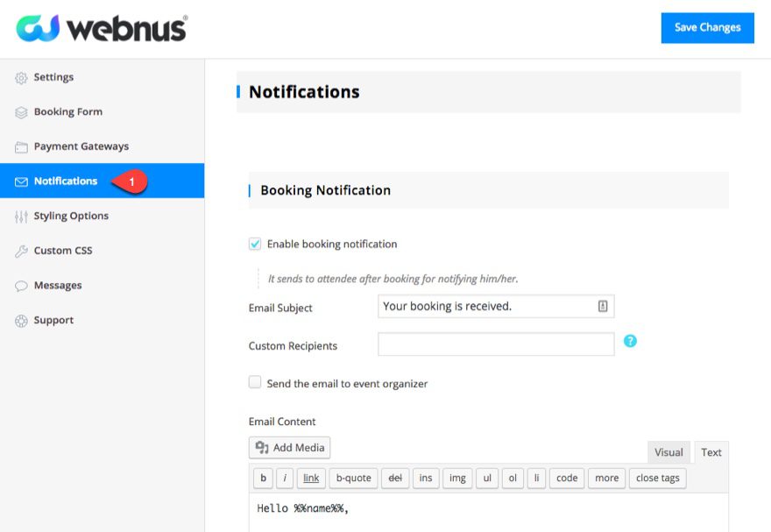Click the Save Changes button
The width and height of the screenshot is (771, 532).
click(x=707, y=27)
